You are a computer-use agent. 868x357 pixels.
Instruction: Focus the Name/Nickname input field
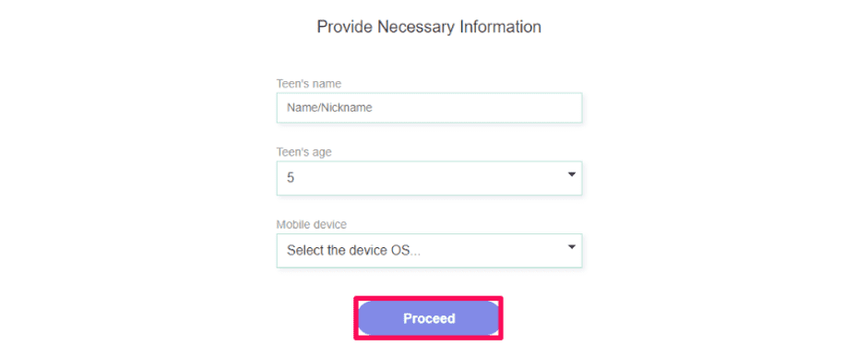click(x=429, y=107)
